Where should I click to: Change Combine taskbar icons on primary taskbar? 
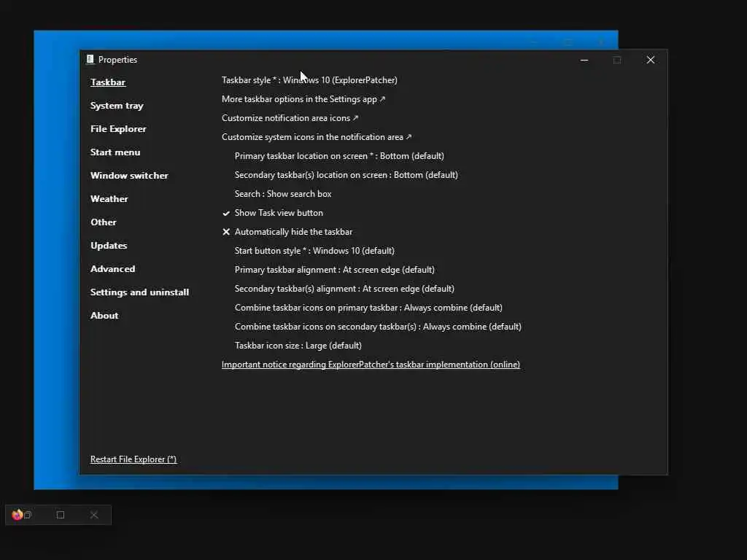368,308
